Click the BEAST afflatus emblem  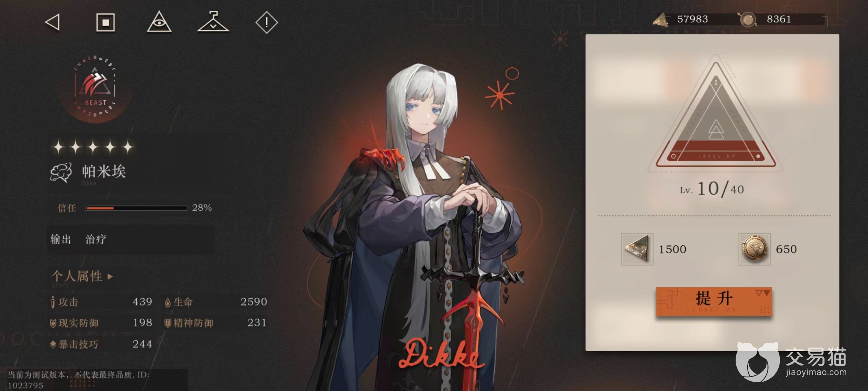click(x=95, y=88)
